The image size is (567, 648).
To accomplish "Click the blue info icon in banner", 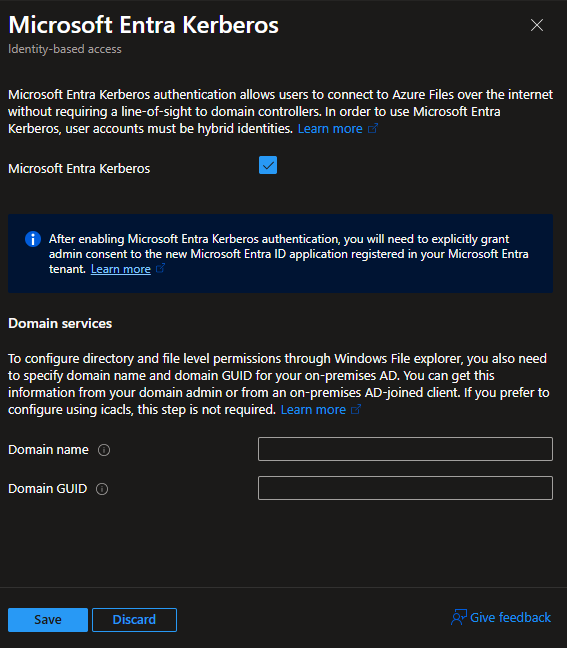I will tap(33, 239).
